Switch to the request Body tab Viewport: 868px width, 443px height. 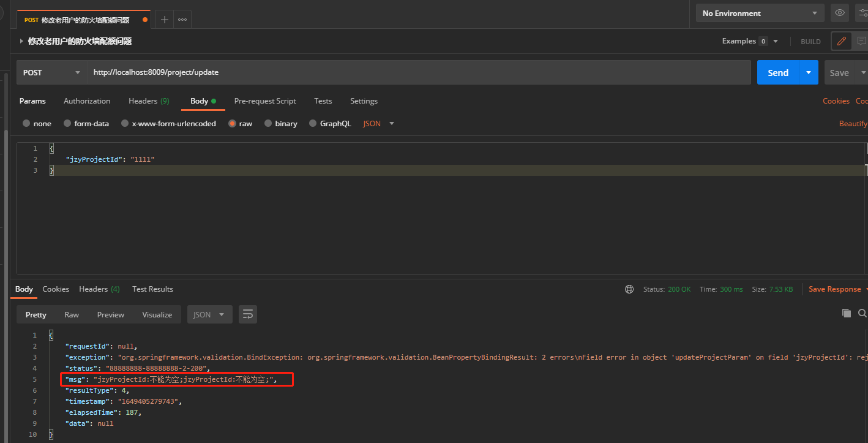coord(203,101)
